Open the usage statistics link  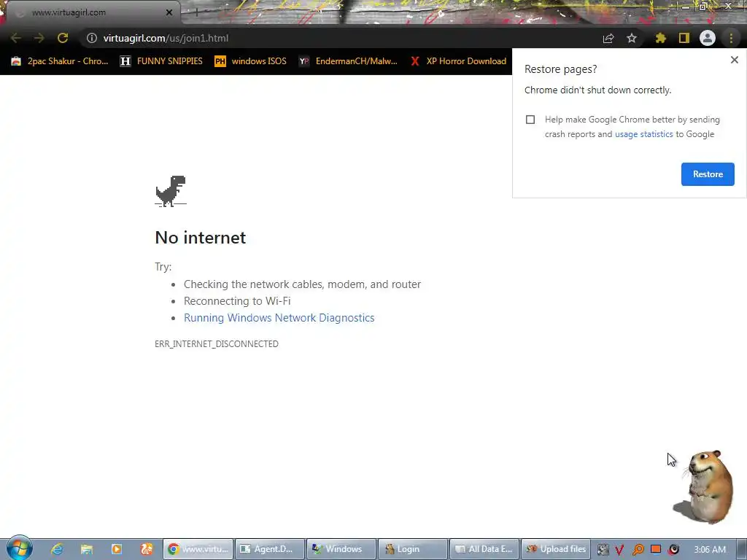point(643,134)
